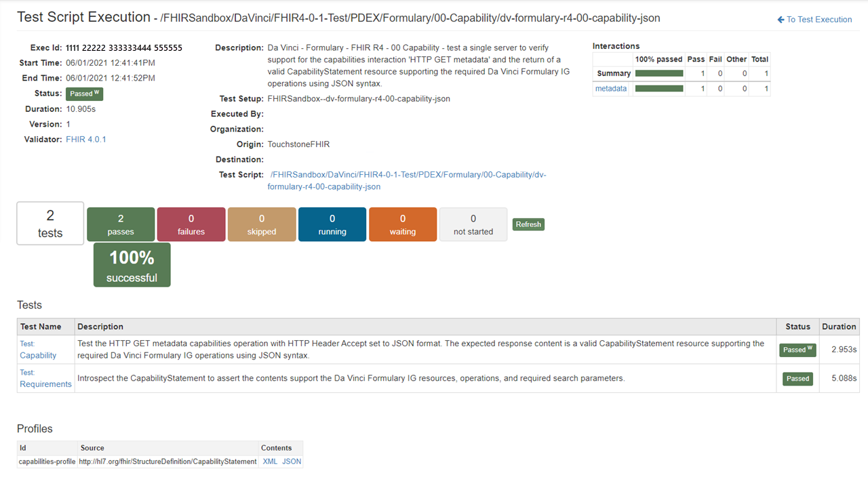The image size is (868, 477).
Task: View the capabilities-profile JSON contents
Action: [292, 461]
